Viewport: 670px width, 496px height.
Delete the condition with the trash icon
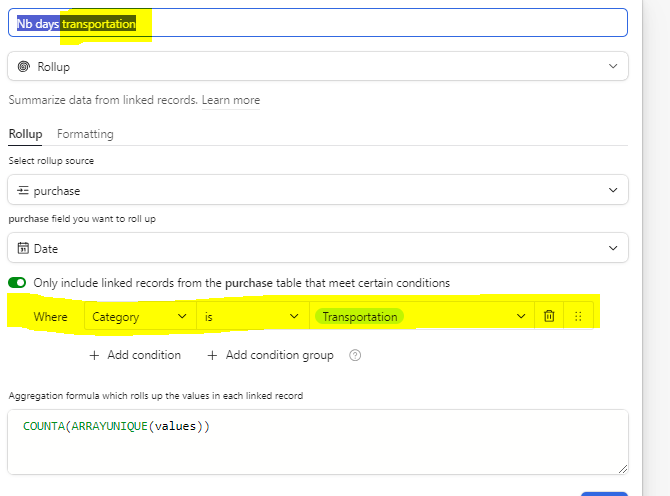(549, 316)
